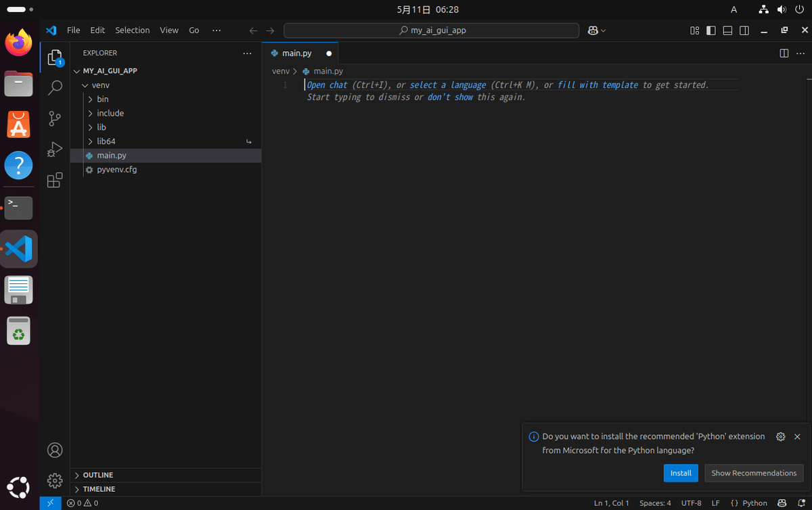This screenshot has width=812, height=510.
Task: Install the recommended Python extension
Action: pyautogui.click(x=681, y=473)
